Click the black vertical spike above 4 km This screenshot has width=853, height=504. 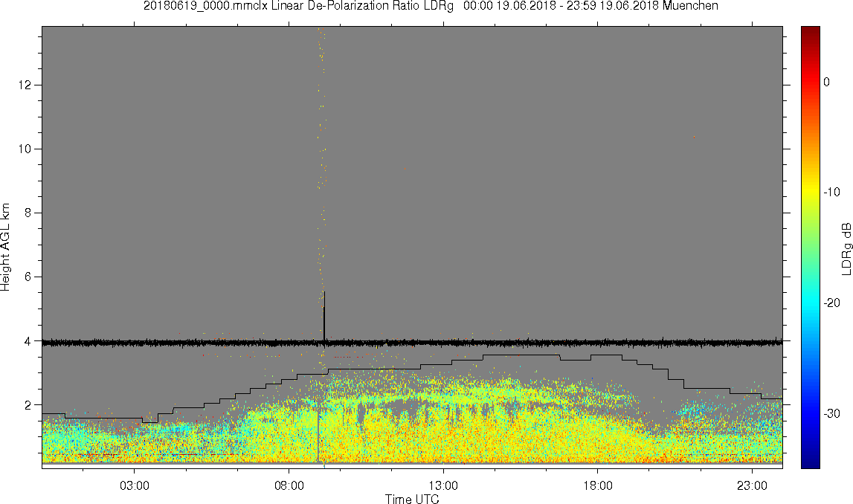324,315
